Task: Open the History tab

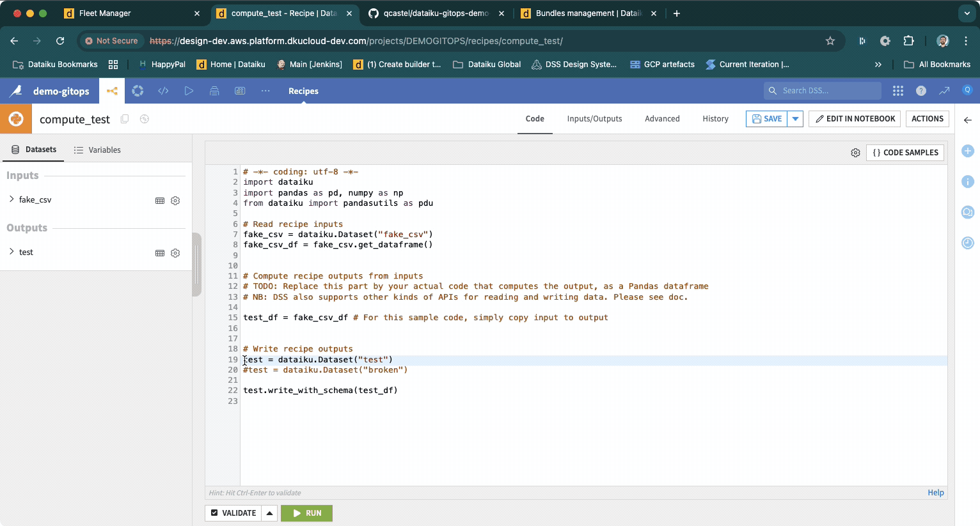Action: click(x=715, y=119)
